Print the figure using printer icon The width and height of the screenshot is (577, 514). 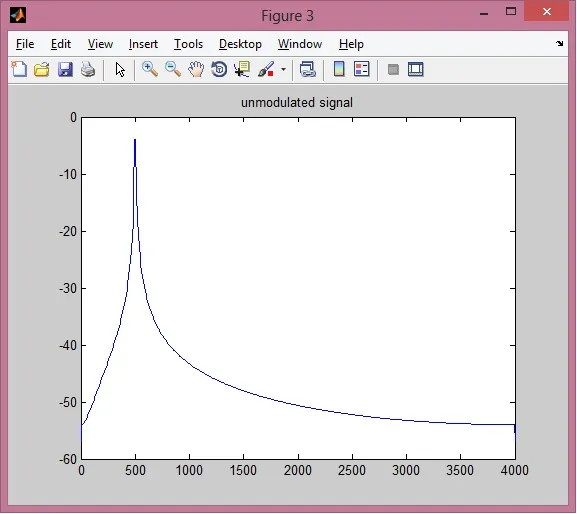coord(88,69)
